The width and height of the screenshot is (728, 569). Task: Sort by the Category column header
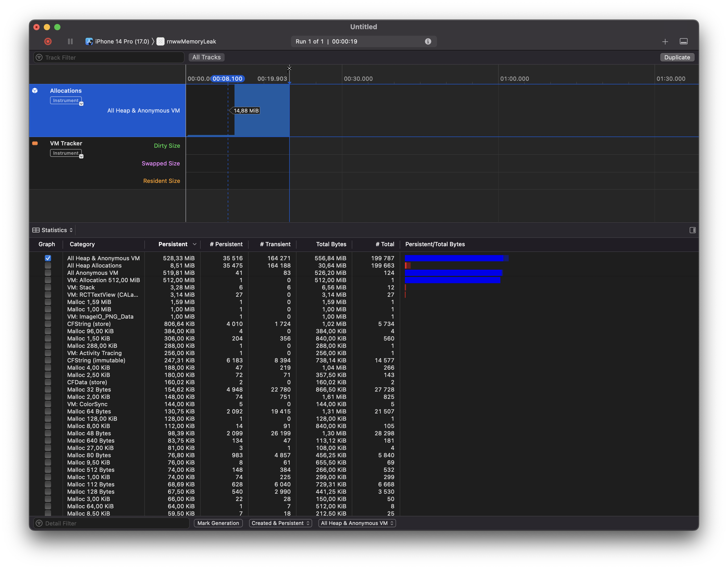click(82, 244)
